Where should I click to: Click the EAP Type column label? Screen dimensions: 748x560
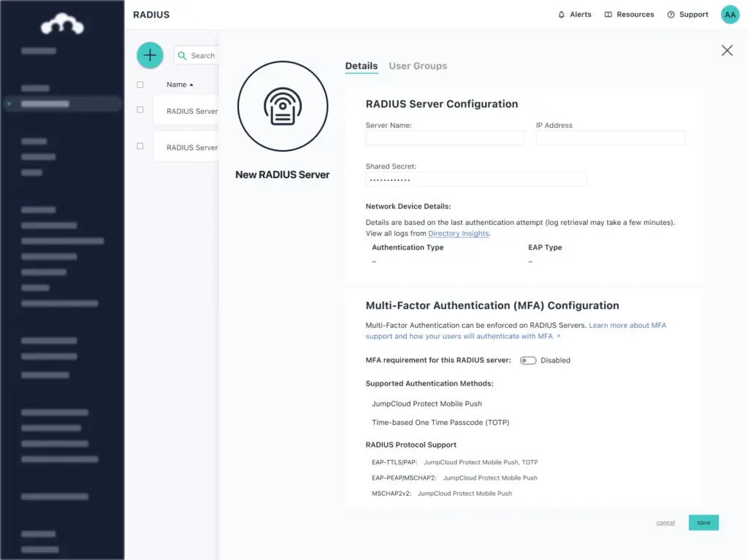click(x=545, y=248)
